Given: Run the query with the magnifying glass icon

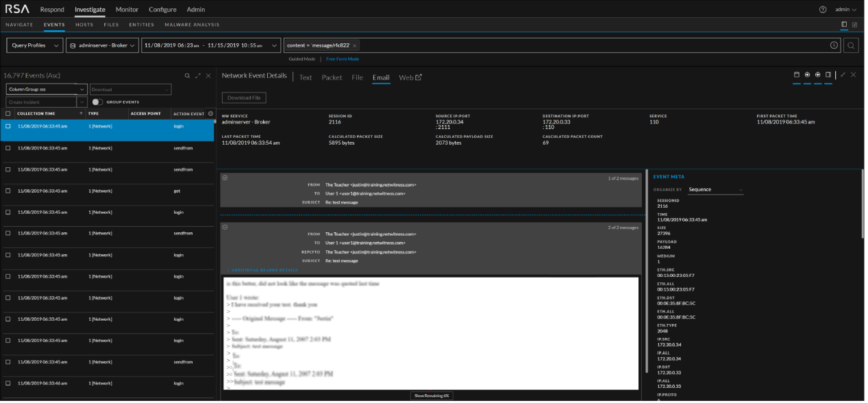Looking at the screenshot, I should coord(850,45).
